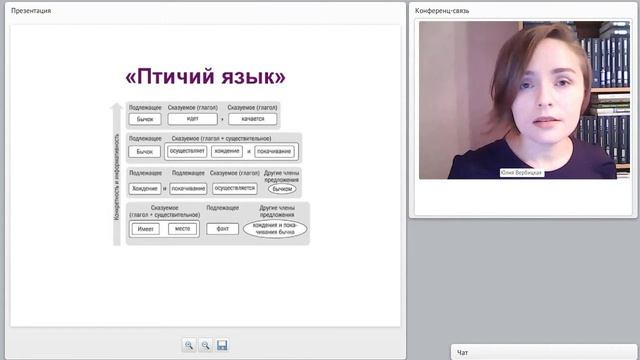Select the Презентация panel title

point(31,11)
